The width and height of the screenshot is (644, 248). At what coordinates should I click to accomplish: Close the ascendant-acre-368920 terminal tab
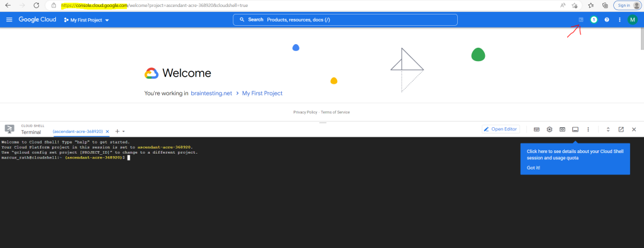(108, 131)
